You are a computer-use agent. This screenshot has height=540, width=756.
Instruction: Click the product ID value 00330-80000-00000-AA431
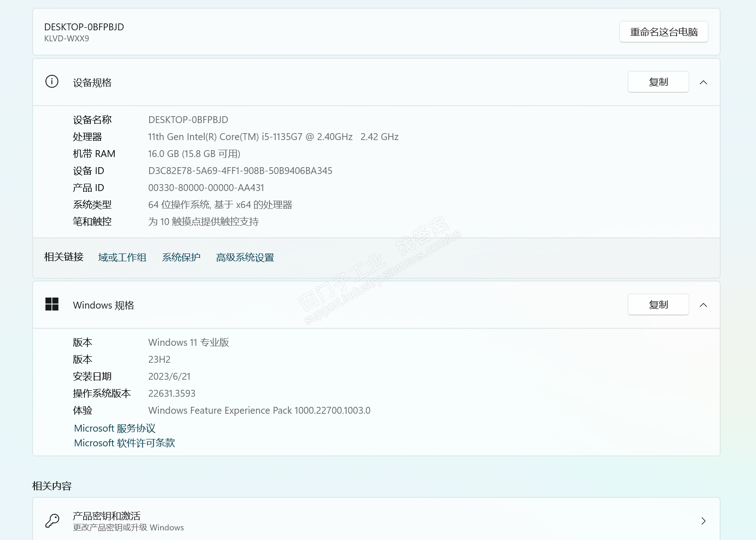206,188
